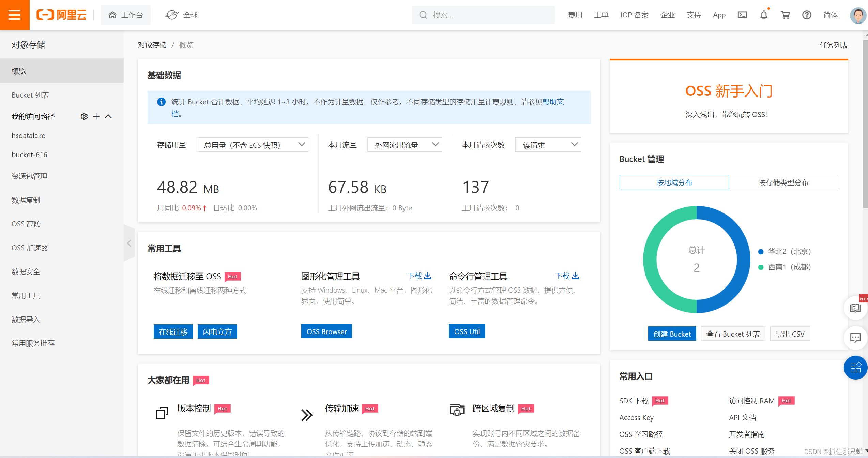Download 命令行管理工具

click(x=567, y=276)
